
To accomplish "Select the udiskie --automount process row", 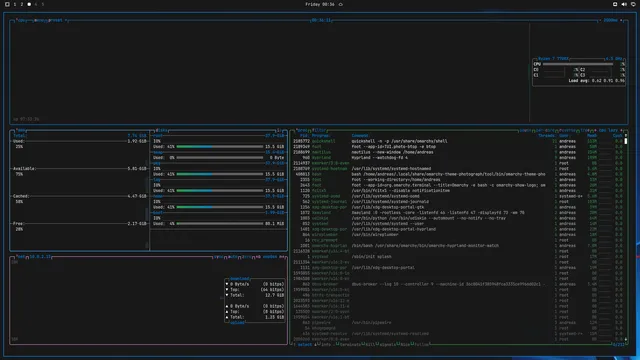I will pos(458,218).
